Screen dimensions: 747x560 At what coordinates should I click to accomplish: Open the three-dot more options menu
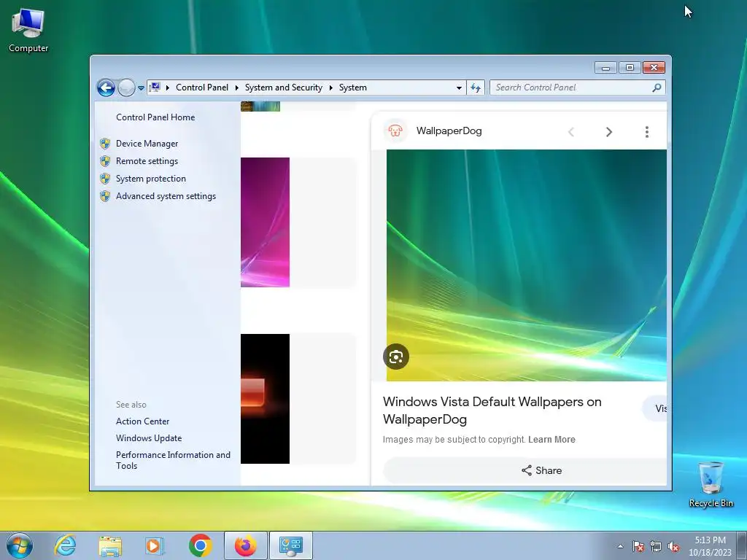(646, 132)
